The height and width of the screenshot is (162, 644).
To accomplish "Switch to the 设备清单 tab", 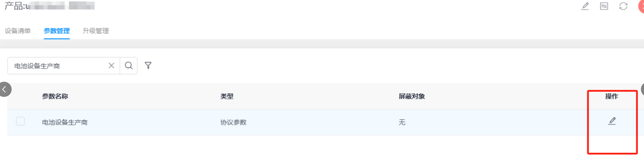I will (x=18, y=31).
